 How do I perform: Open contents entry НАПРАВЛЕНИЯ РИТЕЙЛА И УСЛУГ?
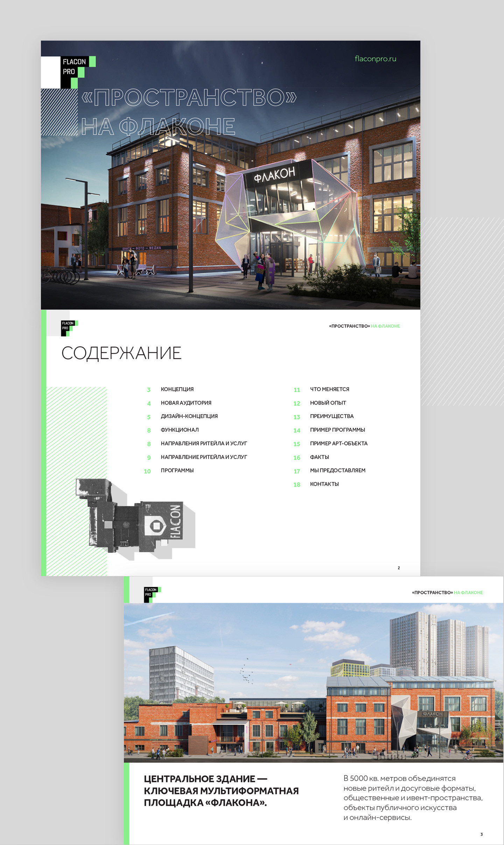[204, 444]
